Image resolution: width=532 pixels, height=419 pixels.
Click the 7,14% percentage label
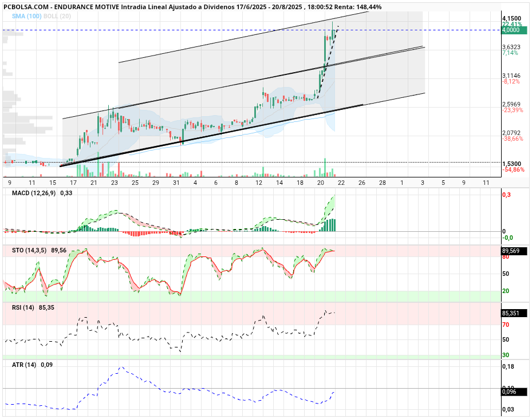510,53
